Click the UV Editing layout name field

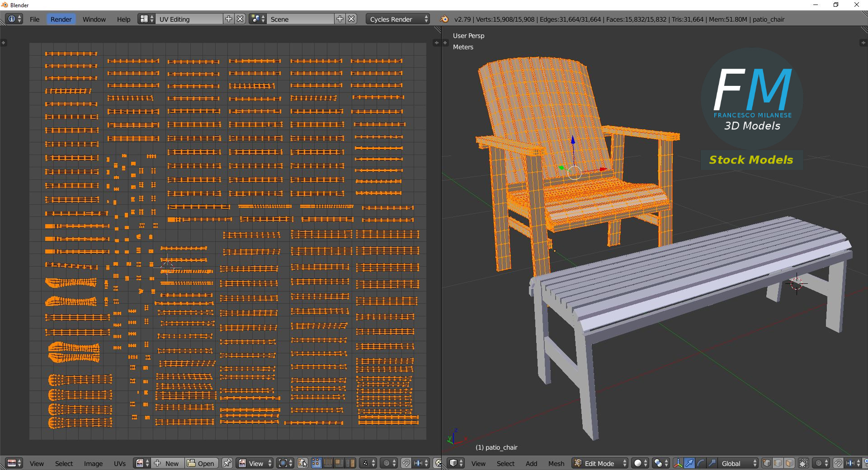(x=190, y=19)
